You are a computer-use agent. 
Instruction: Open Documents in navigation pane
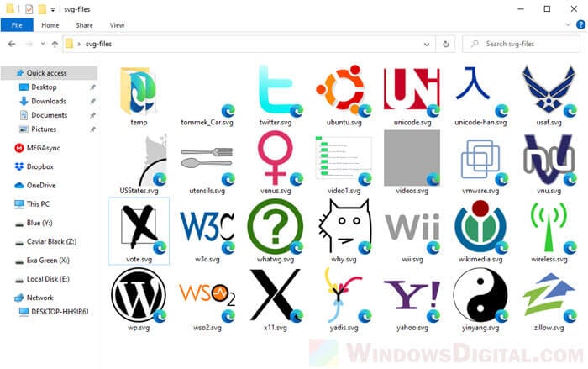49,115
